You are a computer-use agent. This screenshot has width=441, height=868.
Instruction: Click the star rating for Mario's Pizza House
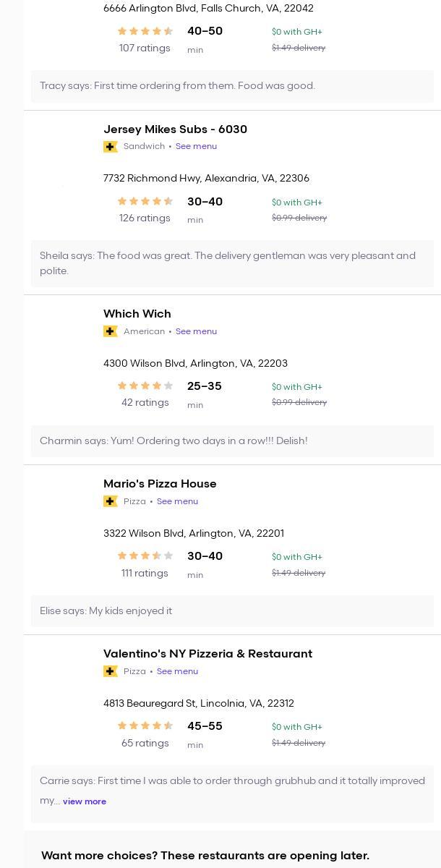click(x=145, y=556)
